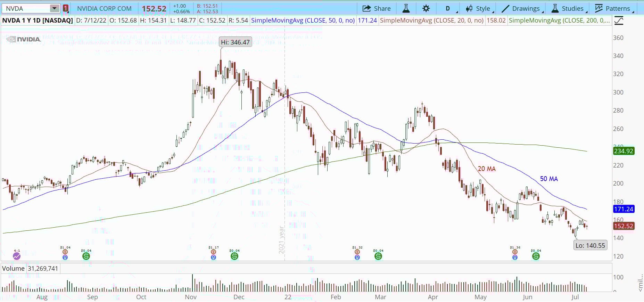
Task: Click the bid and ask quote B: 152.51
Action: (x=207, y=6)
